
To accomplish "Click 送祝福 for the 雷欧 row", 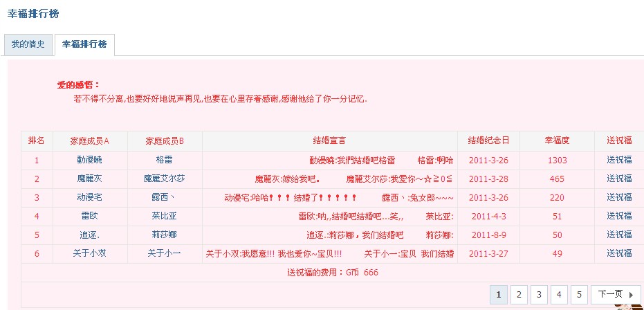I will pyautogui.click(x=619, y=216).
